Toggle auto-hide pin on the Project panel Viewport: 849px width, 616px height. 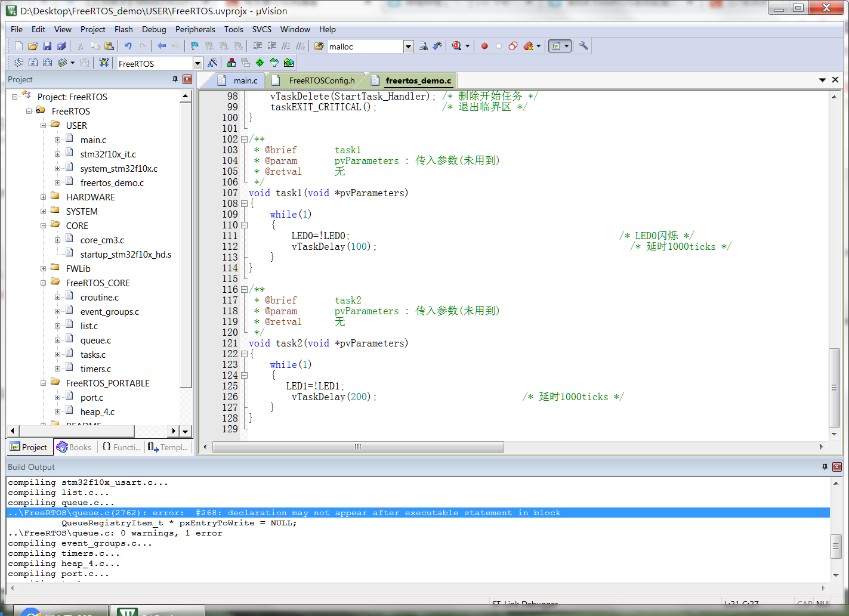coord(175,79)
